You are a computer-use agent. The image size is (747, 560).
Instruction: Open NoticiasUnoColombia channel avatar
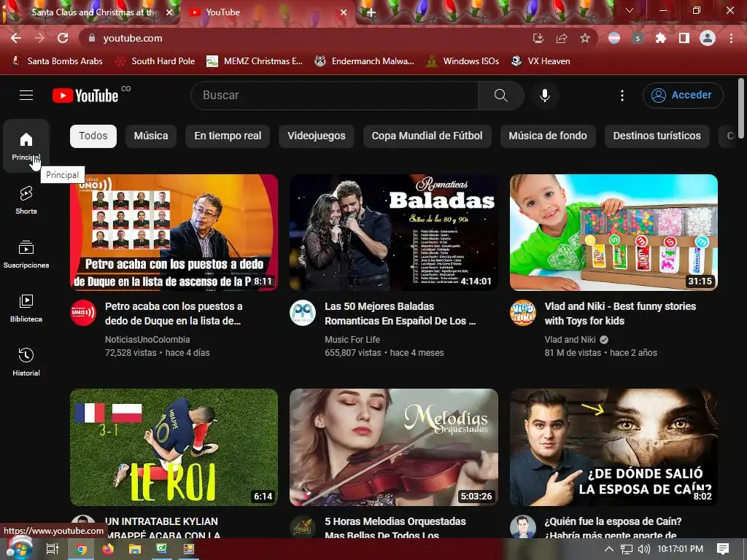coord(83,313)
